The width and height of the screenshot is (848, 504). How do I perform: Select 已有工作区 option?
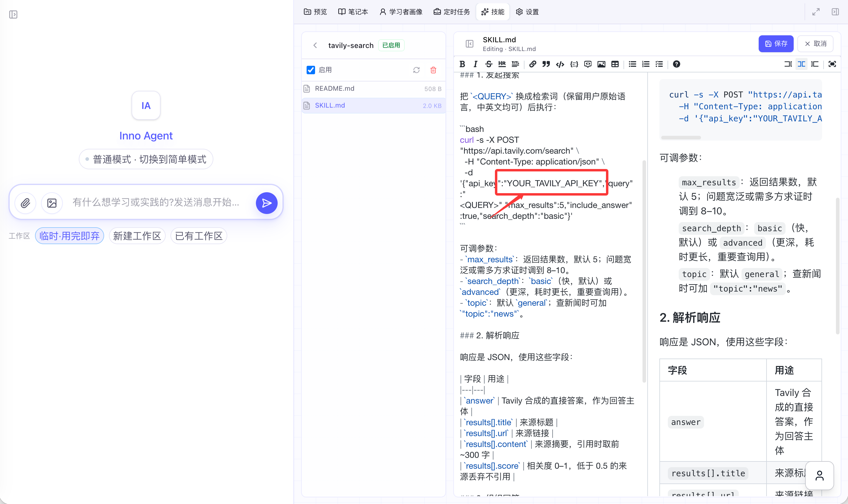point(199,236)
